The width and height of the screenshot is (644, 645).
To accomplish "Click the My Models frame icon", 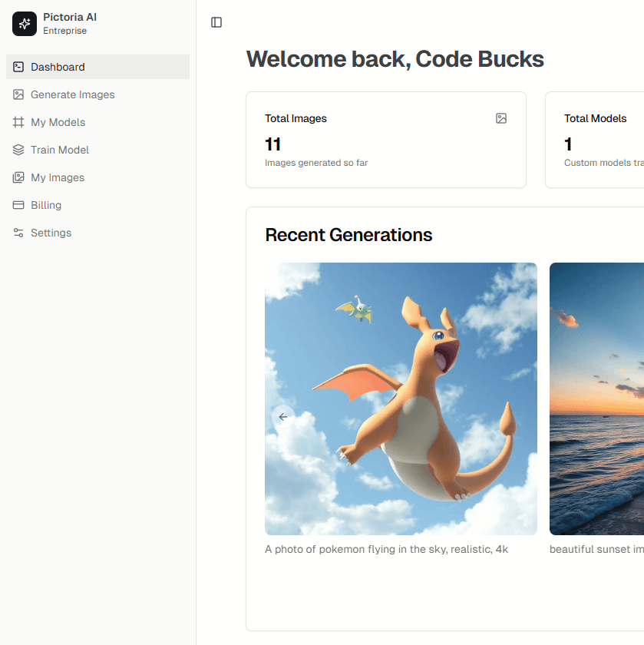I will 18,122.
